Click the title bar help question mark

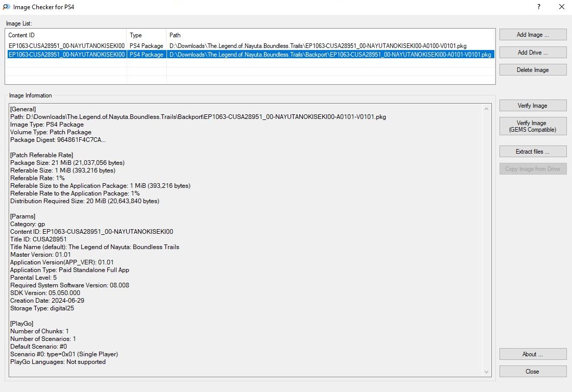pos(539,7)
